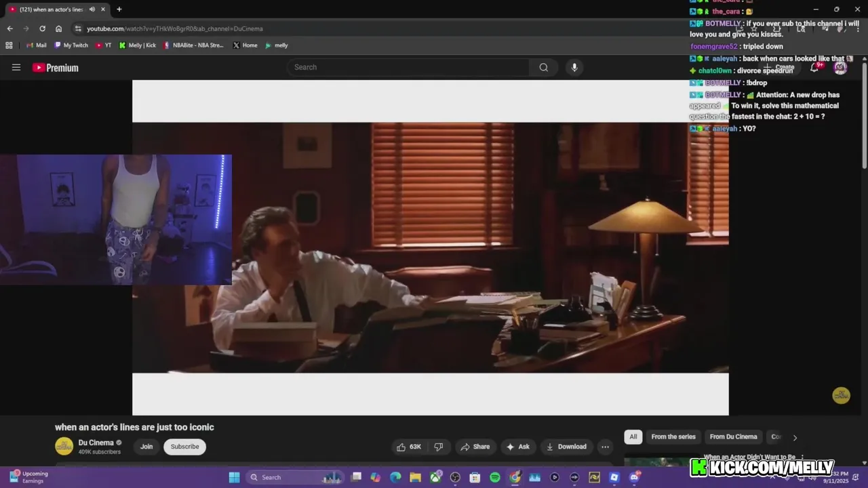Viewport: 868px width, 488px height.
Task: Open YT bookmark
Action: point(104,45)
